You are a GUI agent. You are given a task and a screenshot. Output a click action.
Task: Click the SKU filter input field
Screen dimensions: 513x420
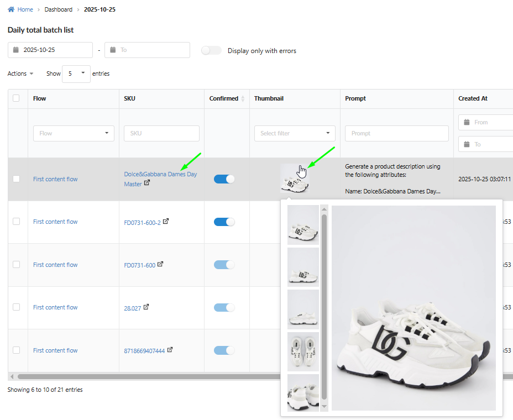[161, 133]
